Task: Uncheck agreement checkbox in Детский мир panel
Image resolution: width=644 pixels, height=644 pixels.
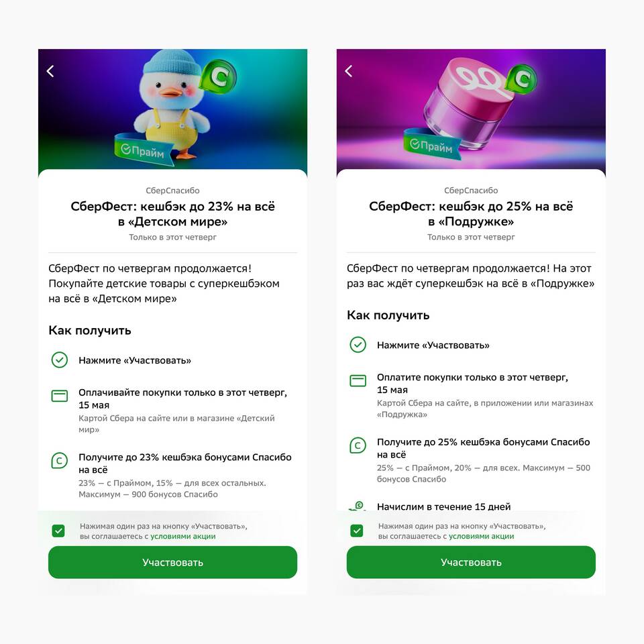Action: tap(59, 531)
